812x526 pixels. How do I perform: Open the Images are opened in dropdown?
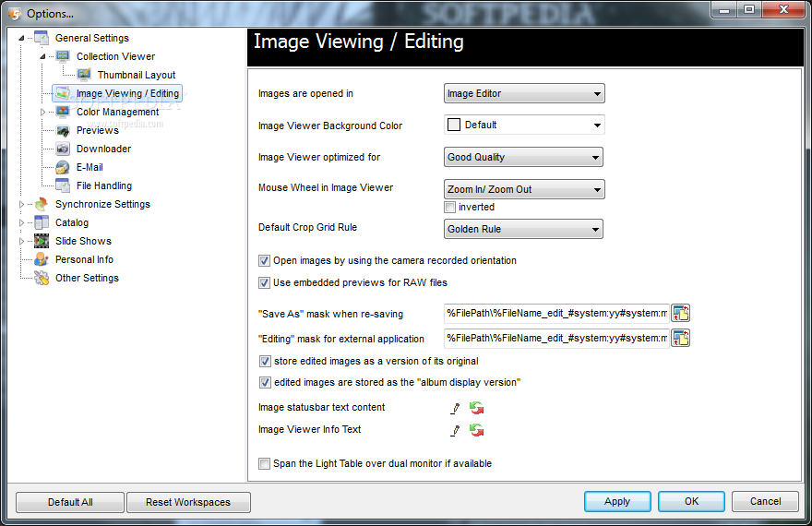pyautogui.click(x=524, y=93)
